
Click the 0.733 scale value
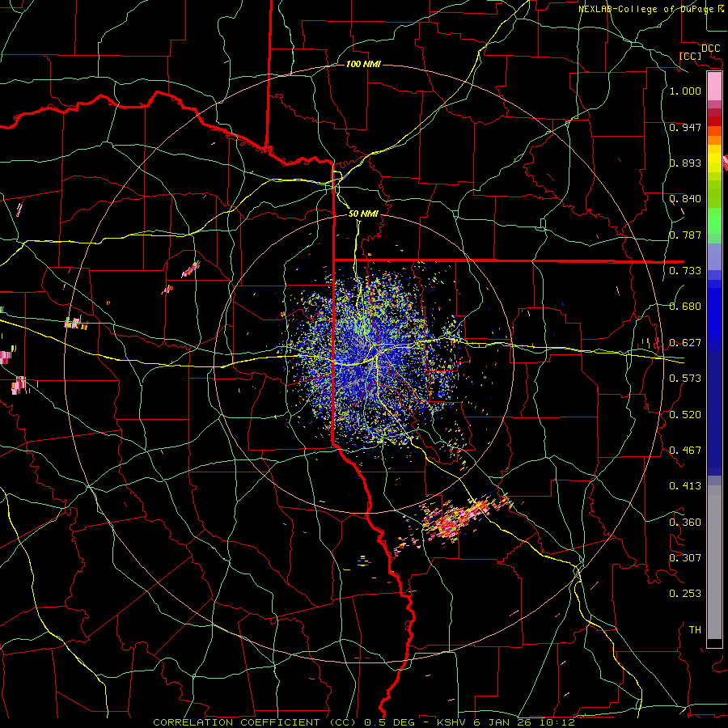click(x=685, y=271)
